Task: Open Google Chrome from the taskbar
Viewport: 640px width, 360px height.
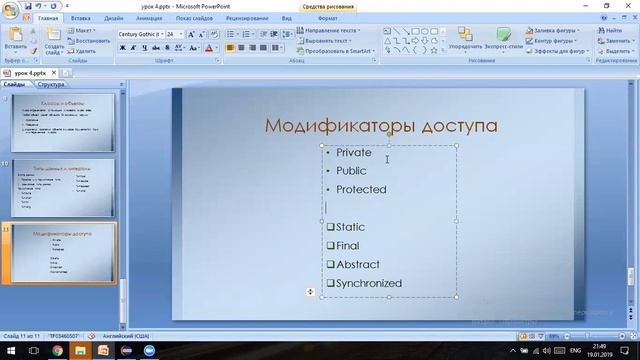Action: click(x=57, y=351)
